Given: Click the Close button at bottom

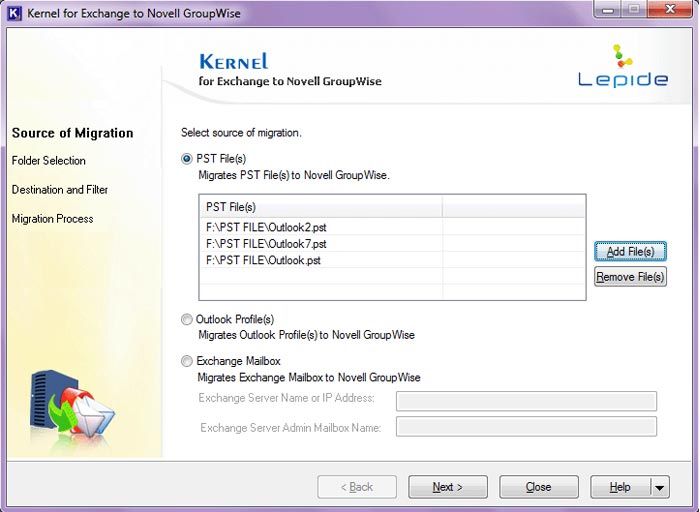Looking at the screenshot, I should [x=539, y=487].
